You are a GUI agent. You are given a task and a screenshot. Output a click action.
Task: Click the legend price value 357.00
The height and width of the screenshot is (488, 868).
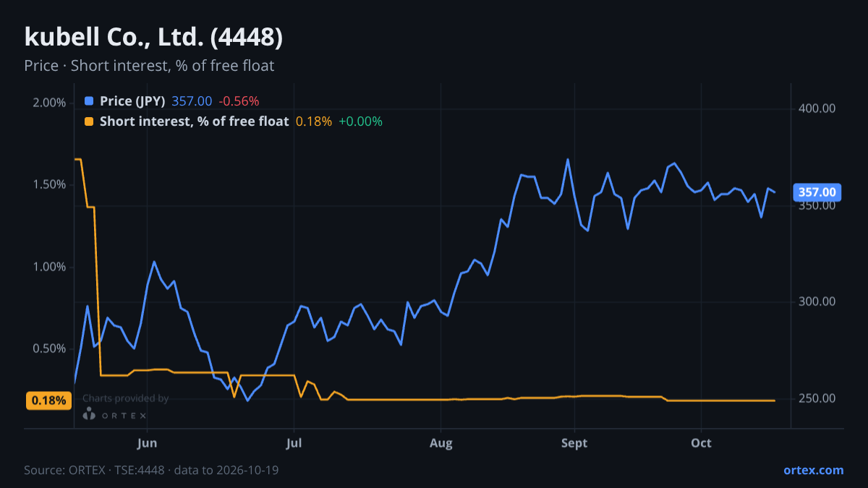(192, 101)
